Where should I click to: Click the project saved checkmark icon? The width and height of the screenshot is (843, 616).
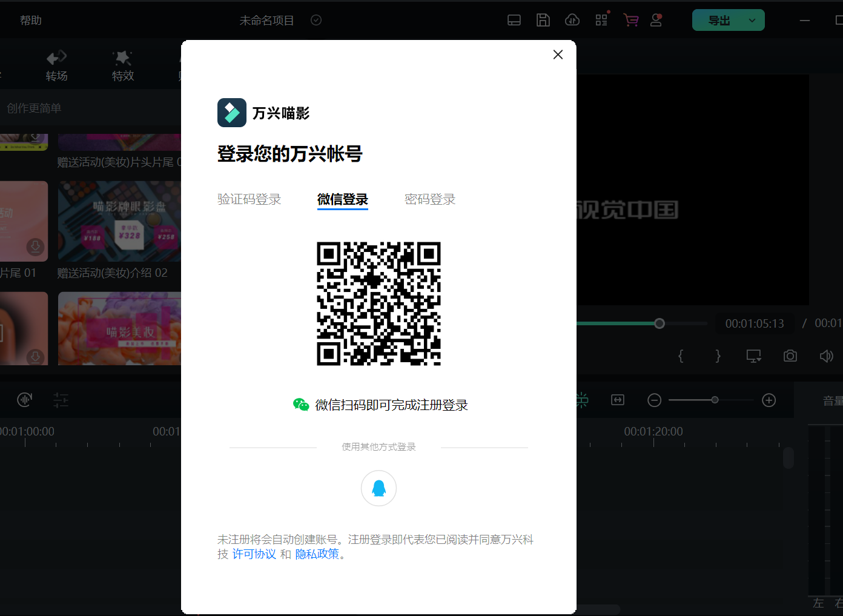tap(316, 20)
